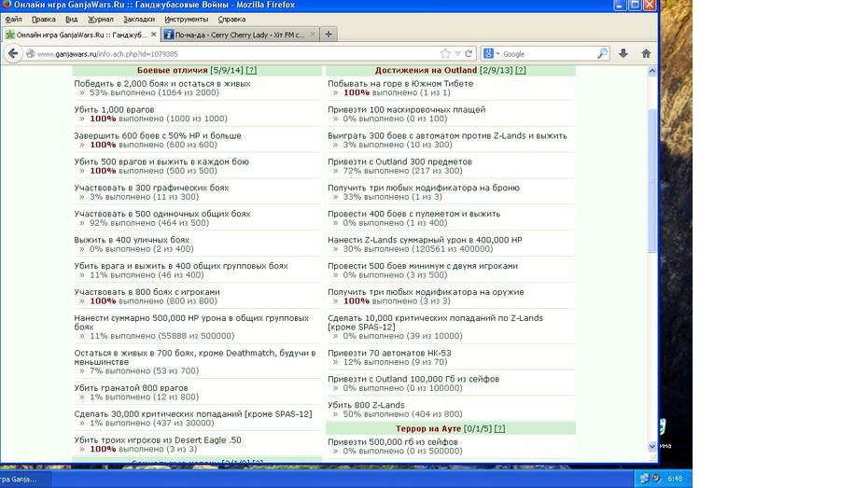Click the vertical scrollbar thumb
Screen dimensions: 868x488
pyautogui.click(x=651, y=181)
